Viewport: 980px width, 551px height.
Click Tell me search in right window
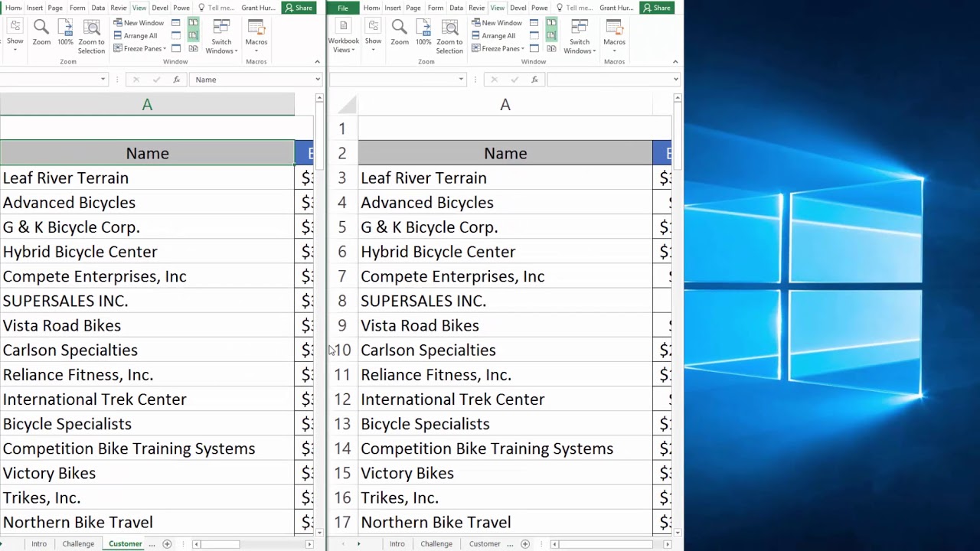575,8
